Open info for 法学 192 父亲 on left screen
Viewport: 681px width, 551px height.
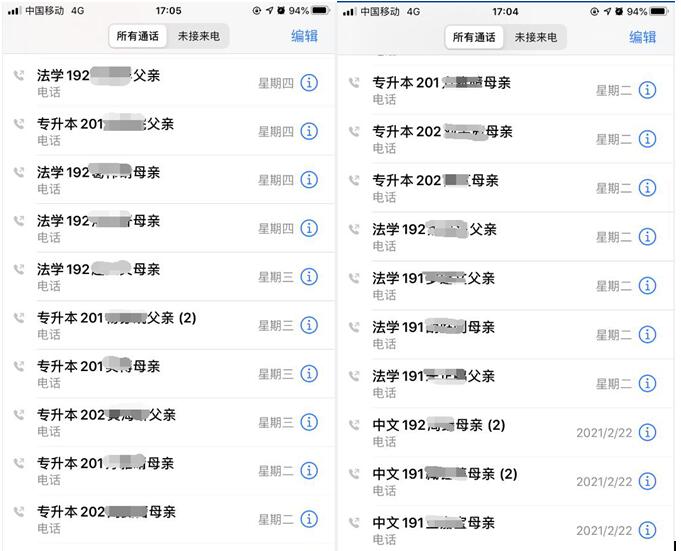[x=309, y=83]
